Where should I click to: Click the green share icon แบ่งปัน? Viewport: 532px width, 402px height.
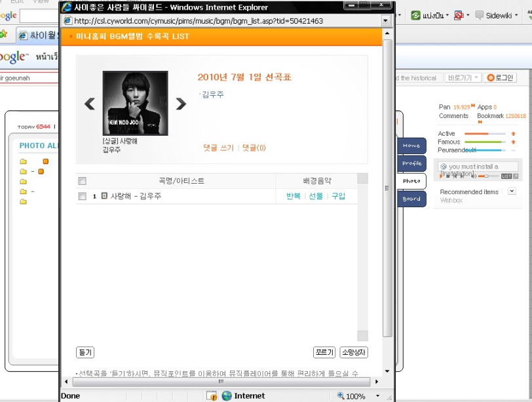(415, 15)
